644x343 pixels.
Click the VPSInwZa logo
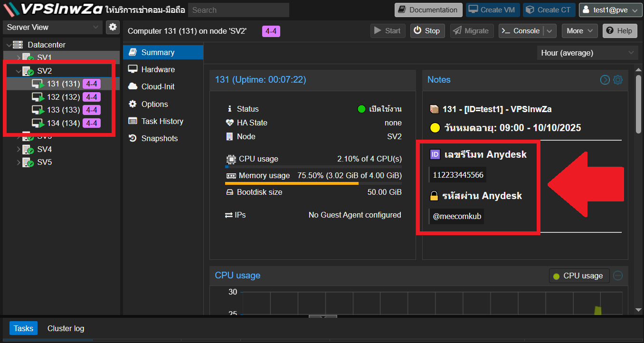(54, 10)
